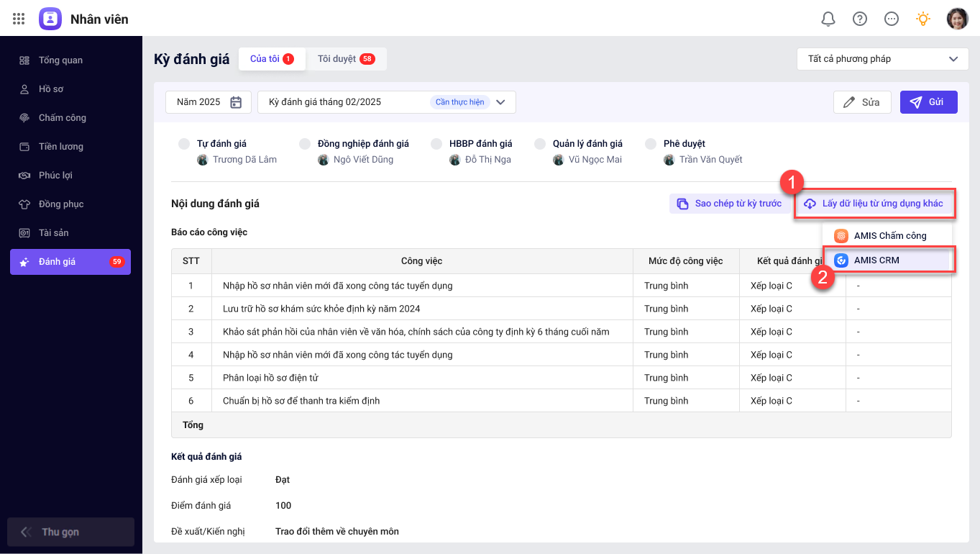Click the Sửa edit button
Screen dimensions: 980x554
[862, 102]
